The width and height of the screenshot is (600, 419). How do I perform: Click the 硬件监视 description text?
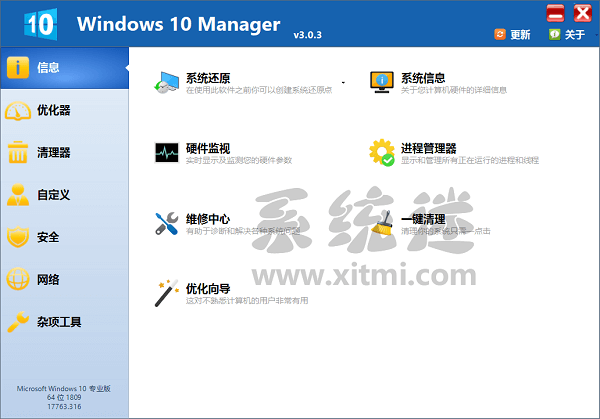pyautogui.click(x=239, y=160)
